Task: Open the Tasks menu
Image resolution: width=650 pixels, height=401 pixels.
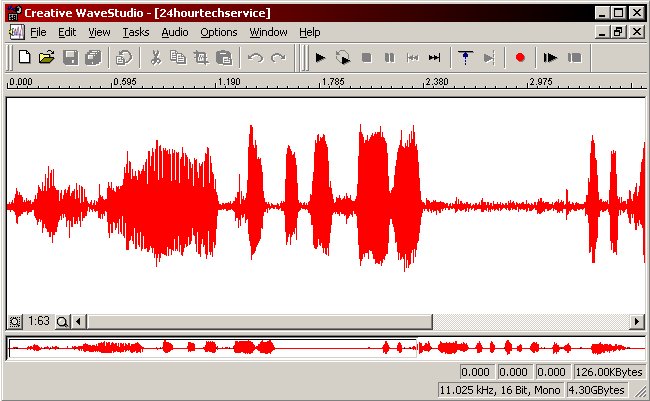Action: coord(135,32)
